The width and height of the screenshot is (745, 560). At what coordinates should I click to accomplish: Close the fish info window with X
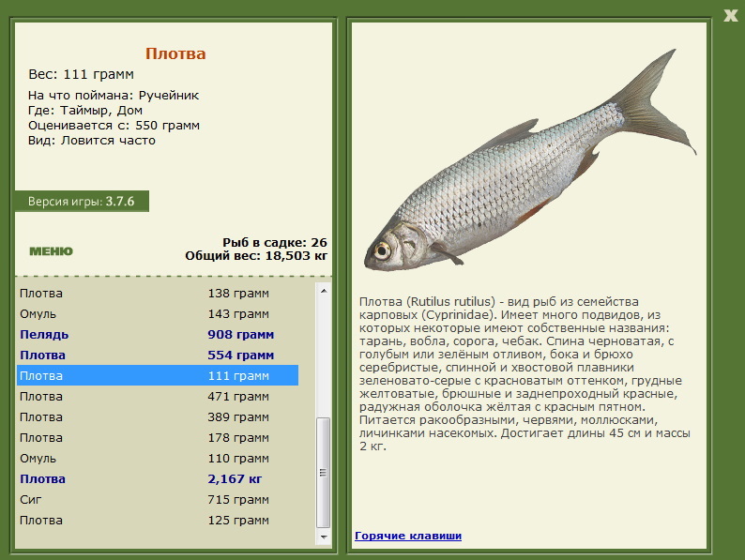(730, 15)
